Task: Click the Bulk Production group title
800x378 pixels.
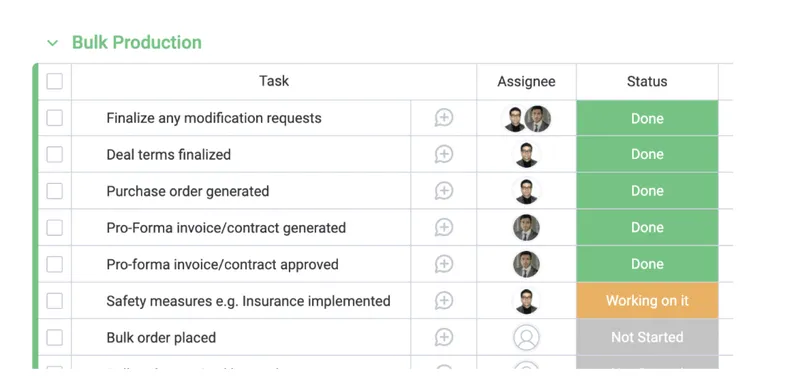Action: point(137,42)
